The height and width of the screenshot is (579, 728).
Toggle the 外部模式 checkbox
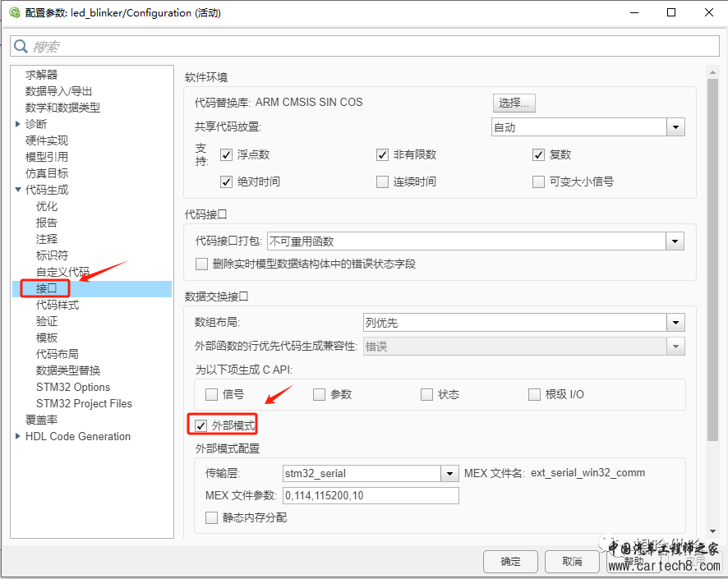[200, 425]
